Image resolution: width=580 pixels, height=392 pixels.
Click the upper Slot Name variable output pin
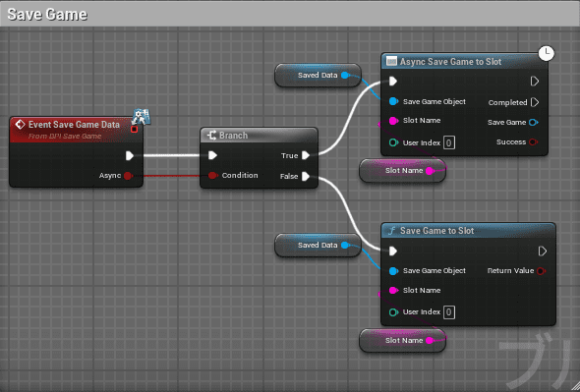[x=430, y=171]
